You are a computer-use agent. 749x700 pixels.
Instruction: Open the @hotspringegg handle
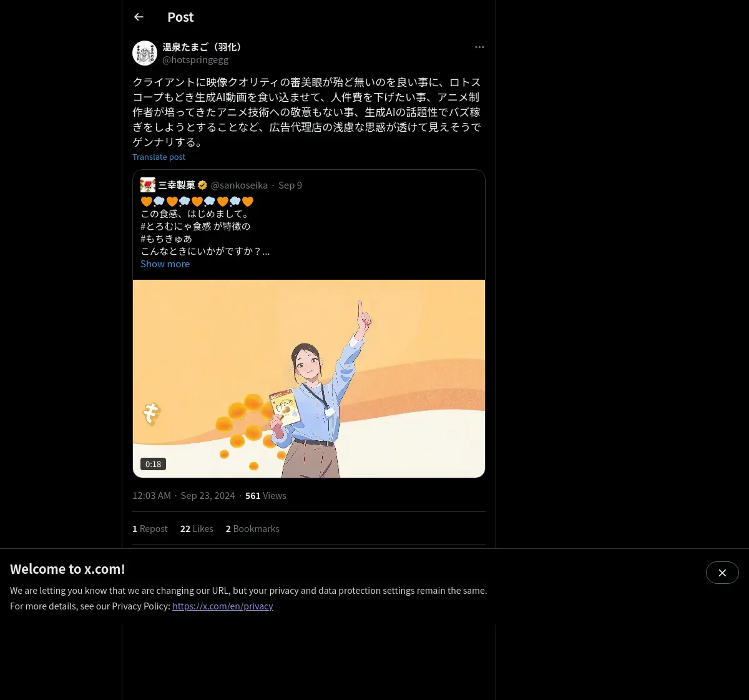tap(195, 60)
